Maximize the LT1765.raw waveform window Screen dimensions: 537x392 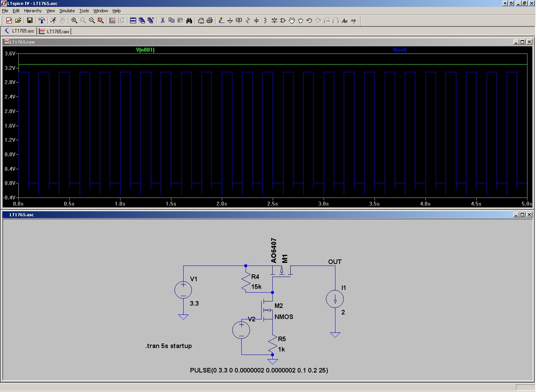click(522, 42)
